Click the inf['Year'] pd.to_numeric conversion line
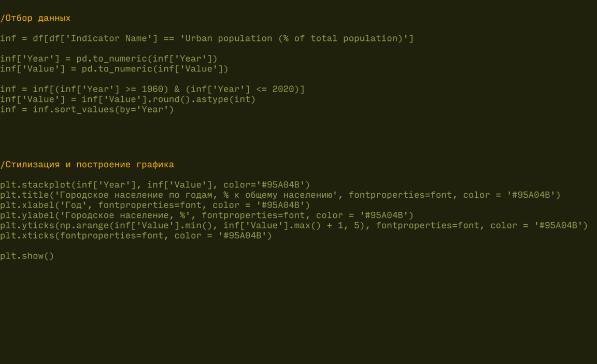597x364 pixels. point(109,59)
